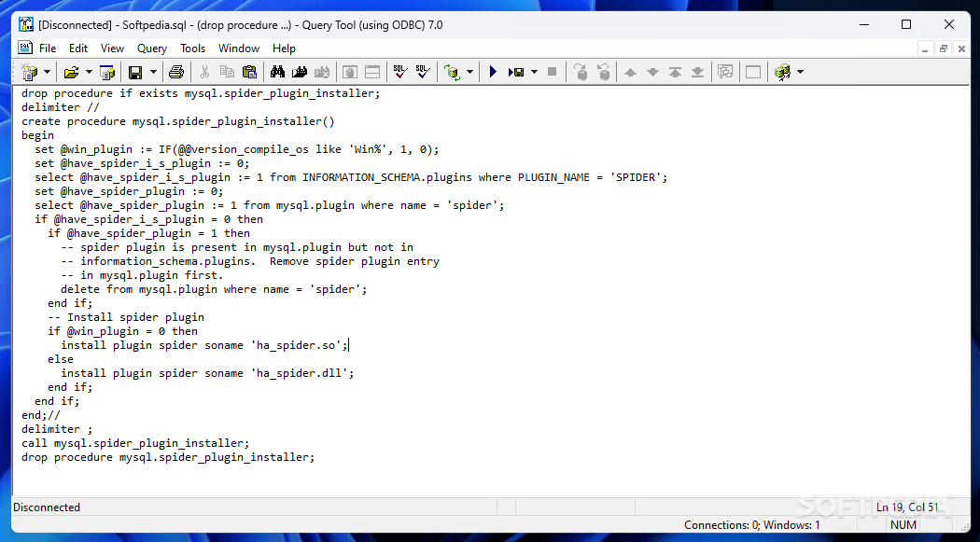Image resolution: width=980 pixels, height=542 pixels.
Task: Click the 'set @win_plugin := IF(' line
Action: pos(237,149)
